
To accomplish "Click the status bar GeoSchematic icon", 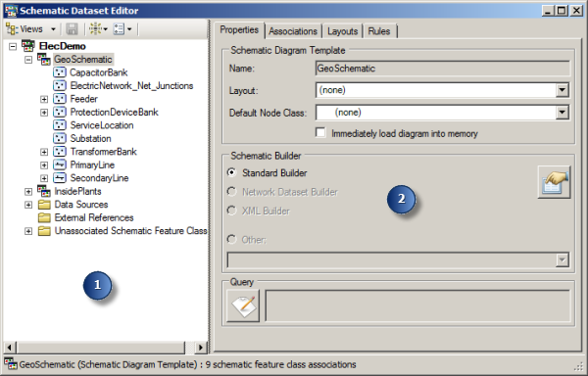I will tap(11, 364).
